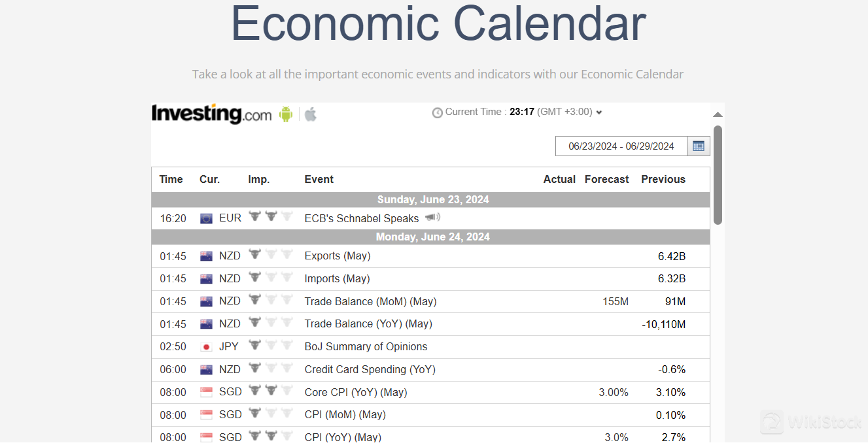
Task: Open Credit Card Spending (YoY) event
Action: pyautogui.click(x=370, y=370)
